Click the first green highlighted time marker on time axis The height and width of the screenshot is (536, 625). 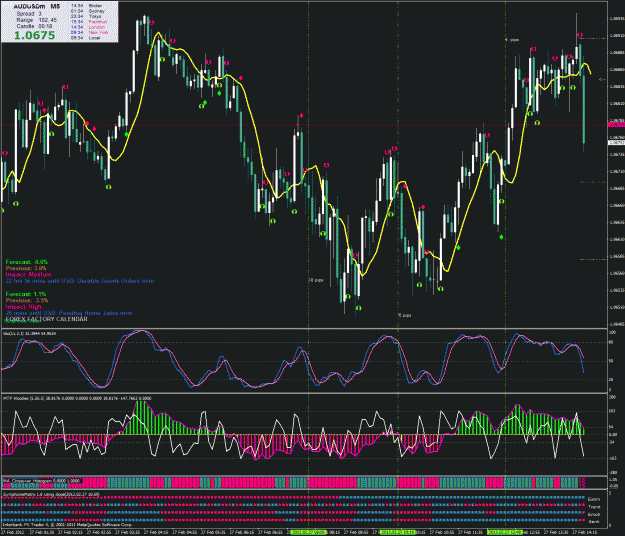(309, 532)
